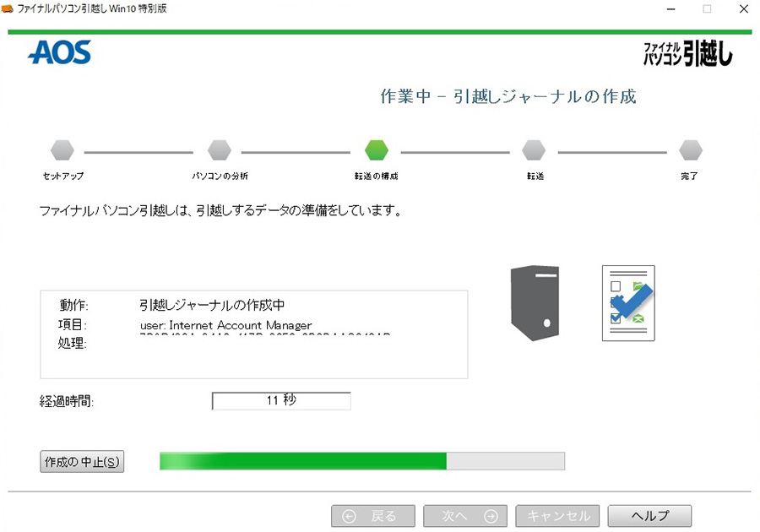Proceed with the 次へ button
Image resolution: width=760 pixels, height=532 pixels.
tap(465, 516)
